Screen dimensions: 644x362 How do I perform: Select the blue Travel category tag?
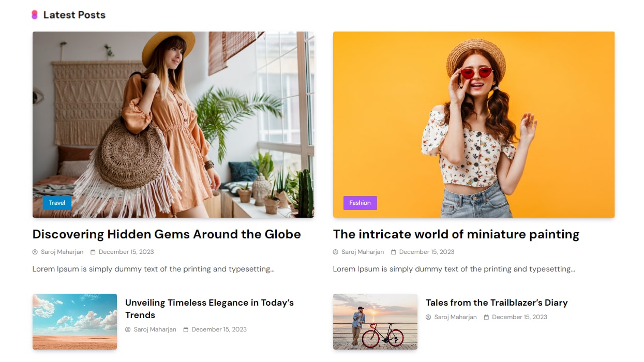point(57,203)
